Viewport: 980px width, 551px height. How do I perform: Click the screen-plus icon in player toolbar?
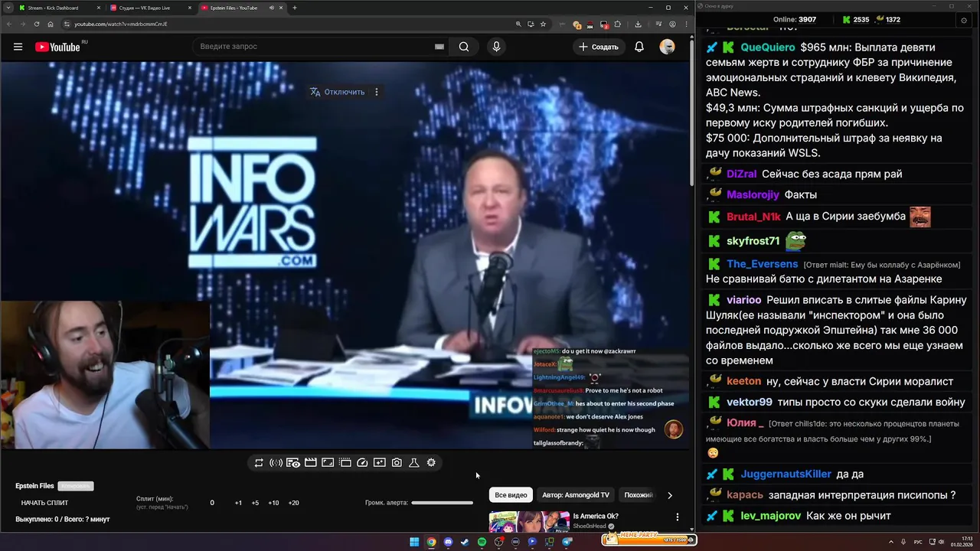pyautogui.click(x=380, y=463)
